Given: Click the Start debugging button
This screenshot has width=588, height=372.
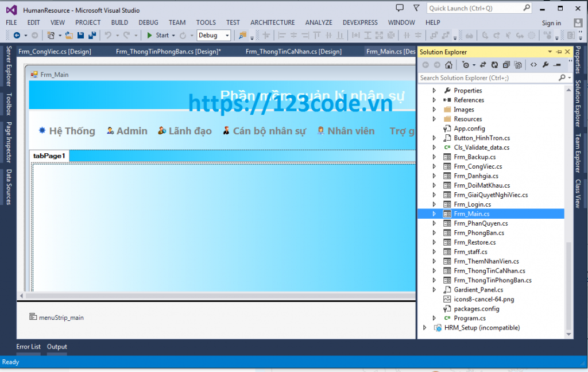Looking at the screenshot, I should (158, 35).
